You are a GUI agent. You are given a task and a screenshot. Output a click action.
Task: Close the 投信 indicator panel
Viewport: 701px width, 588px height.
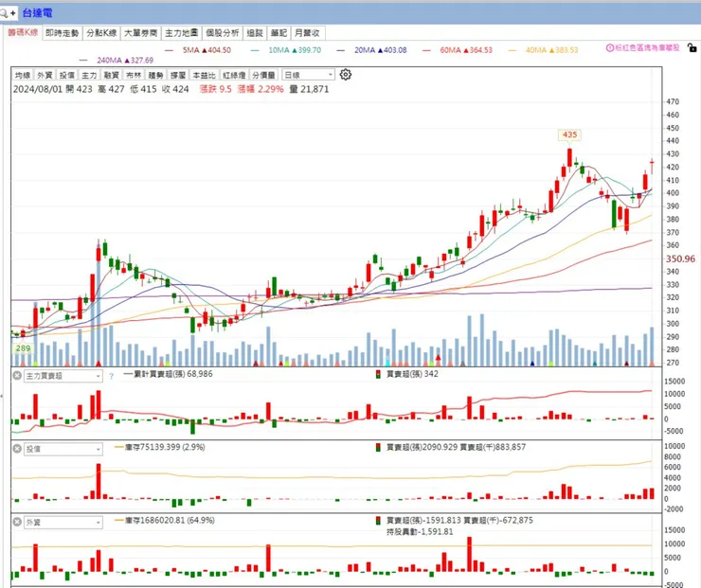(17, 449)
